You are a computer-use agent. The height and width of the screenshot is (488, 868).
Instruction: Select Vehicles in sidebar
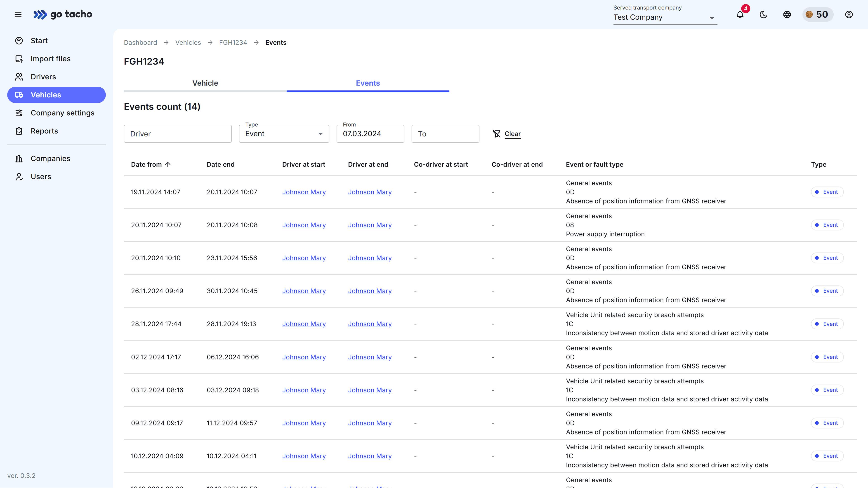click(x=56, y=95)
